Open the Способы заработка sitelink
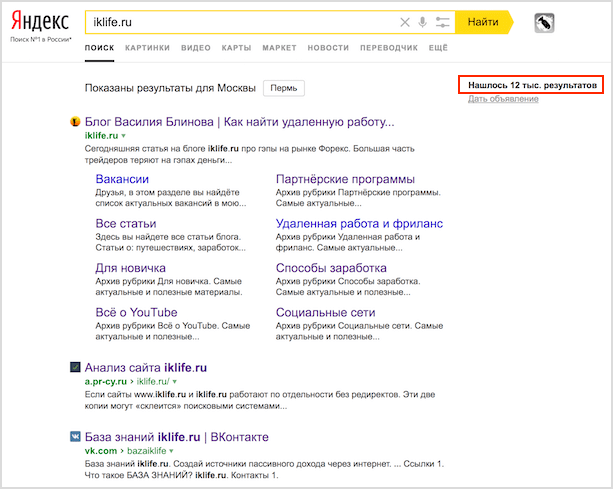Image resolution: width=613 pixels, height=489 pixels. 331,268
